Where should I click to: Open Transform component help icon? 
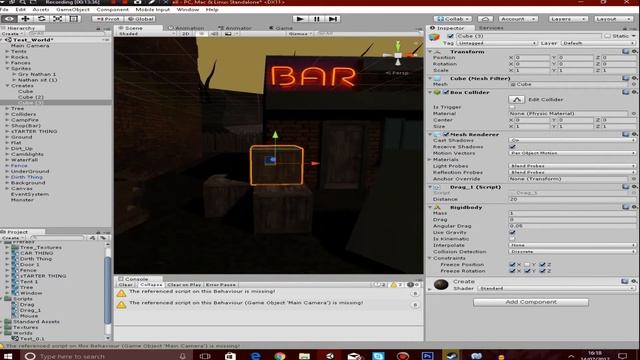coord(626,51)
